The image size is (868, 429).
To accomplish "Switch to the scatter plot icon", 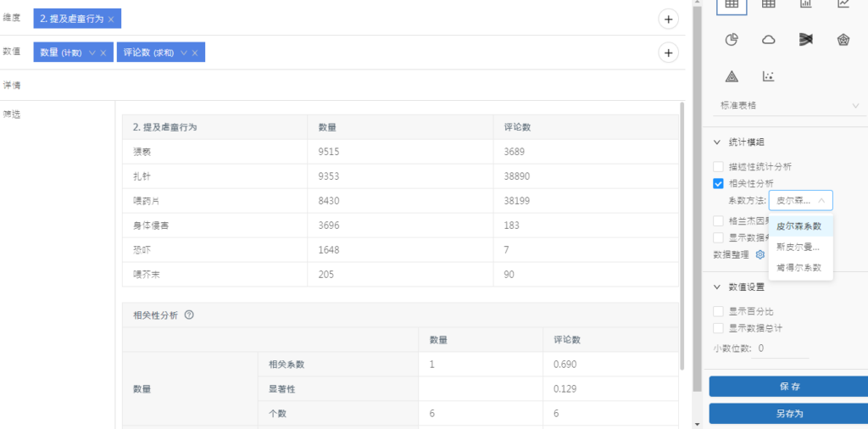I will 769,76.
